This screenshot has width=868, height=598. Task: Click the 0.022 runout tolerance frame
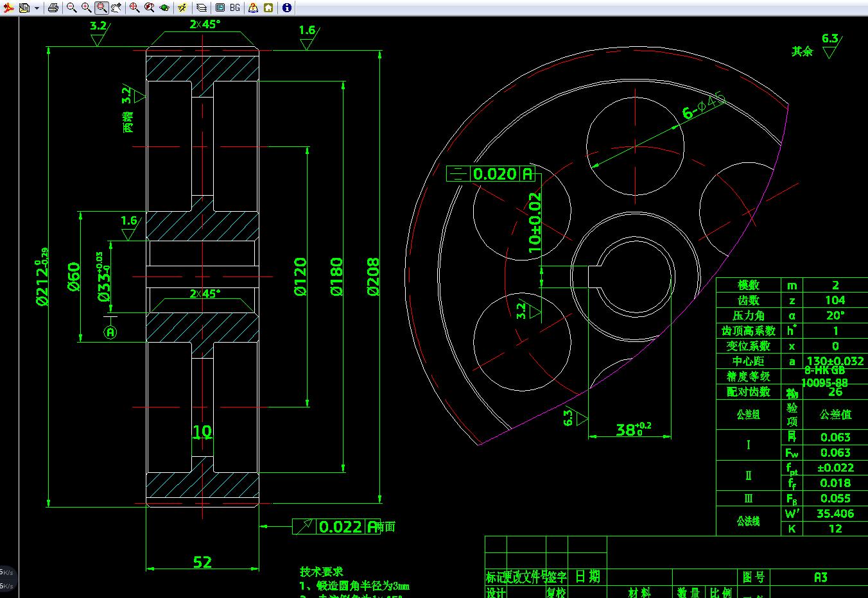[x=336, y=526]
